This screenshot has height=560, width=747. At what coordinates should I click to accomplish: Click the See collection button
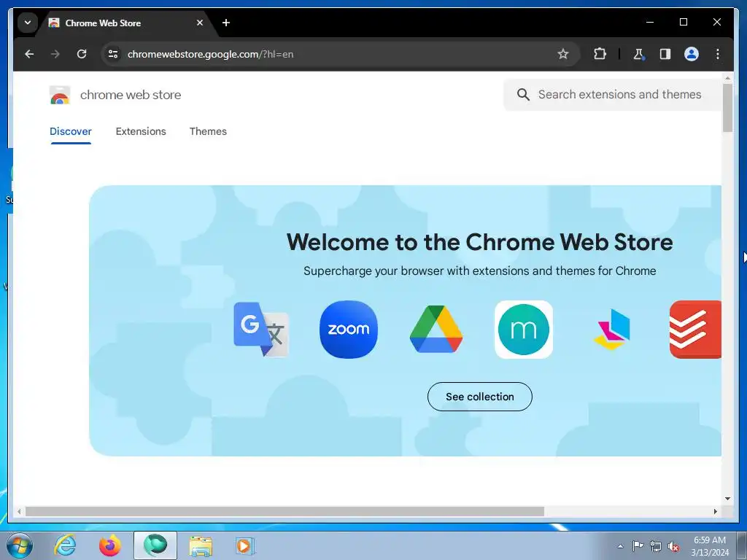point(480,397)
